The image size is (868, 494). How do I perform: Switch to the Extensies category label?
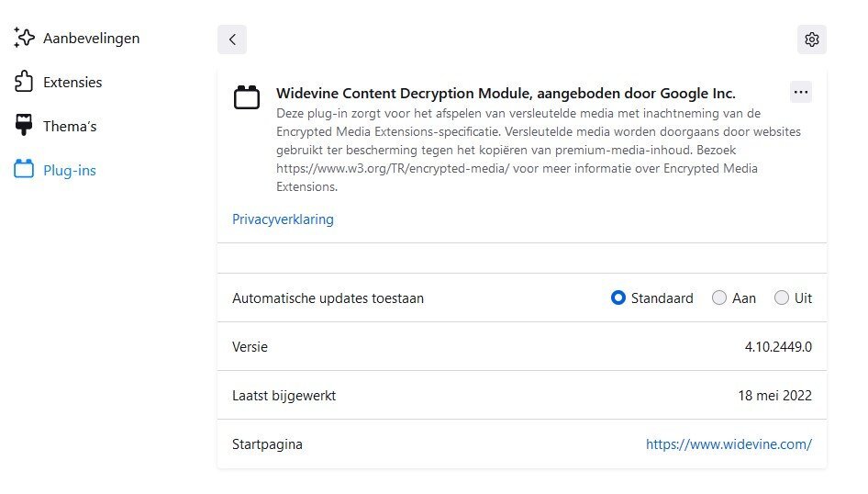72,82
